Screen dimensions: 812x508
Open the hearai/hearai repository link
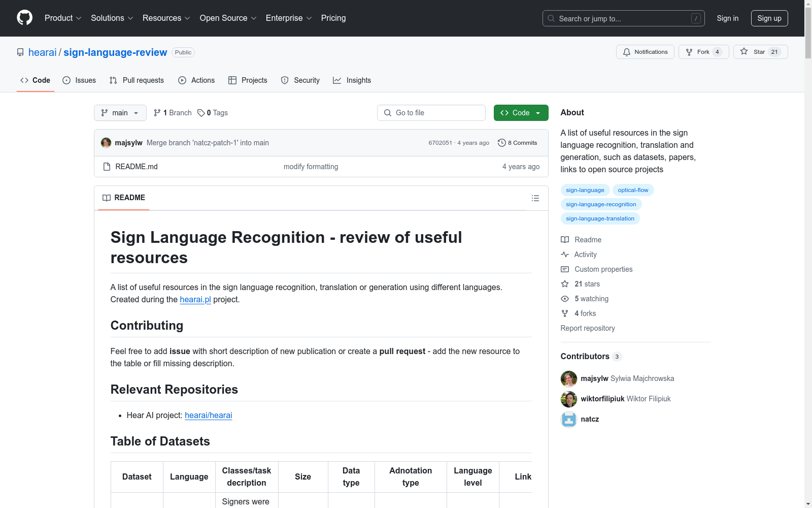(209, 415)
